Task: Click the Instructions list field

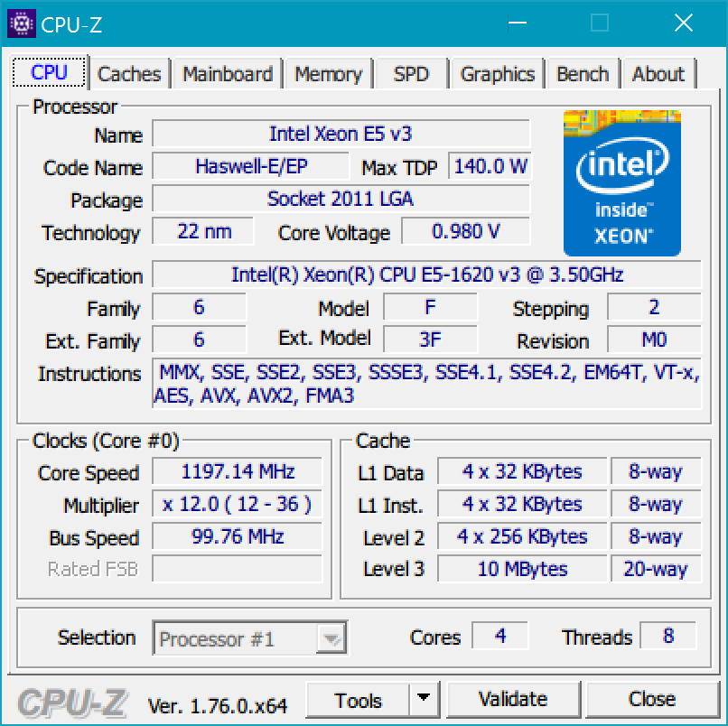Action: point(428,383)
